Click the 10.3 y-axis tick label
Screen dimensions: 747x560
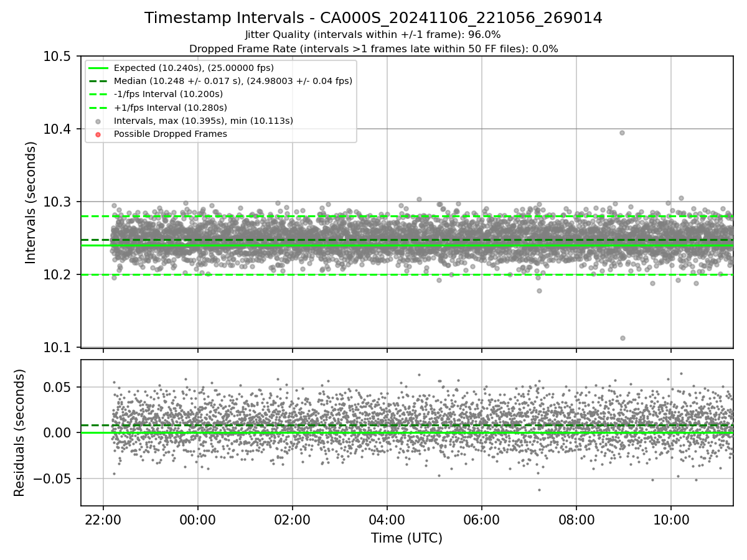[x=59, y=202]
